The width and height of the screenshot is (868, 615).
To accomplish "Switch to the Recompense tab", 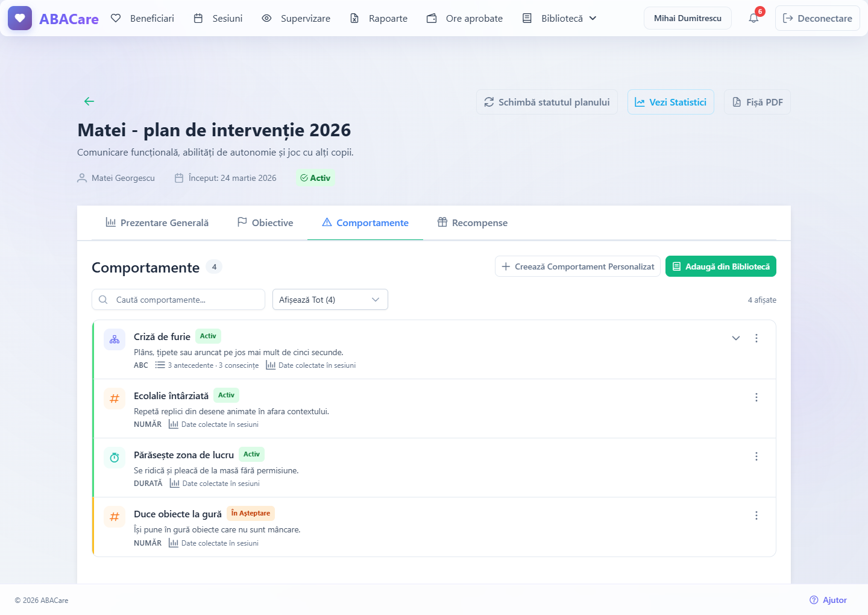I will click(x=473, y=222).
